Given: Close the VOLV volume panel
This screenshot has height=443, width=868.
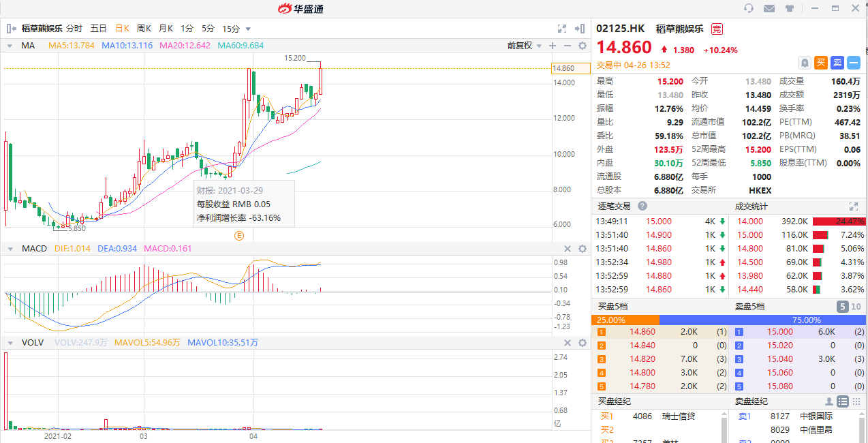Looking at the screenshot, I should point(568,342).
